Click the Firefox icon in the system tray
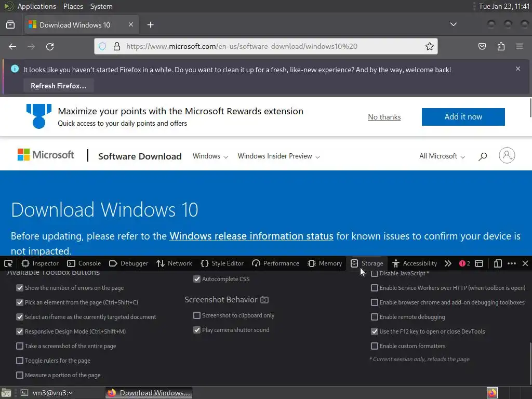The height and width of the screenshot is (399, 532). (492, 393)
